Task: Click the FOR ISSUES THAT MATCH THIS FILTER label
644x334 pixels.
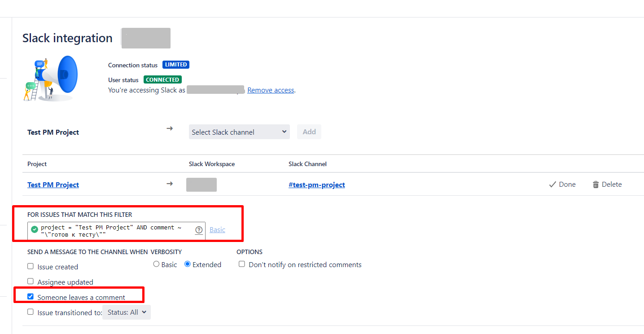Action: (80, 215)
